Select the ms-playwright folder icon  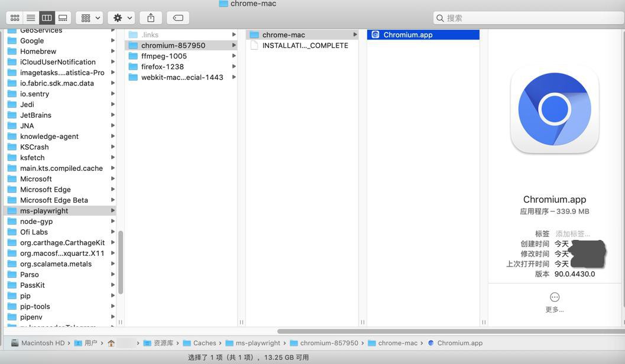[x=12, y=211]
